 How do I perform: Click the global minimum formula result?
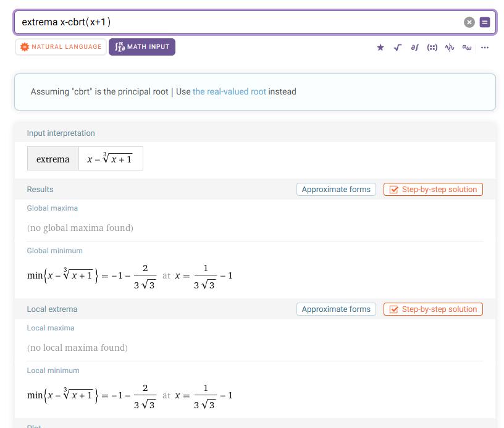coord(130,276)
